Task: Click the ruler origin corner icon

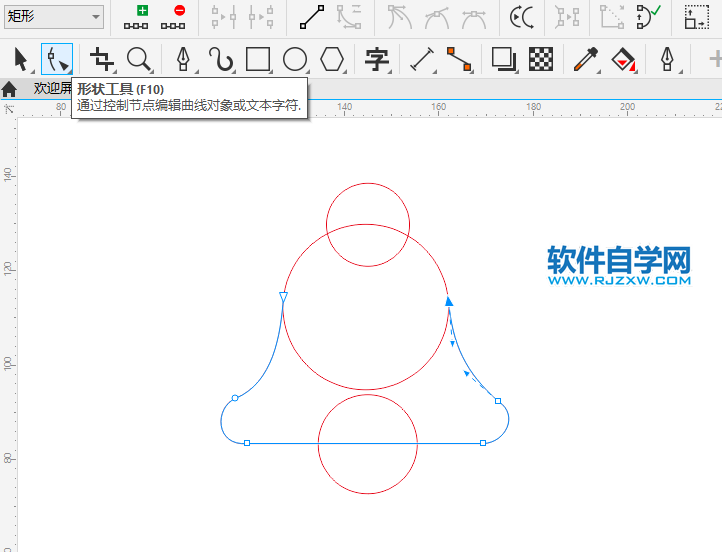Action: 9,109
